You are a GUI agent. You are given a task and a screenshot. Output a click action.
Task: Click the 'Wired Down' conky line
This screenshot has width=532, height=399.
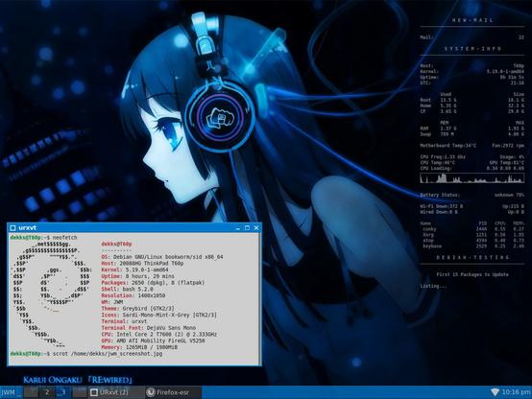439,212
